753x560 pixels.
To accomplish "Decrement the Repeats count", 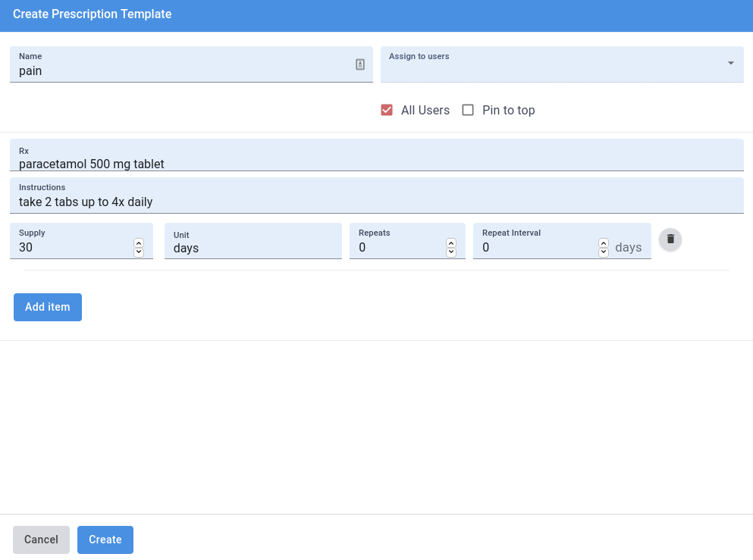I will (x=451, y=252).
